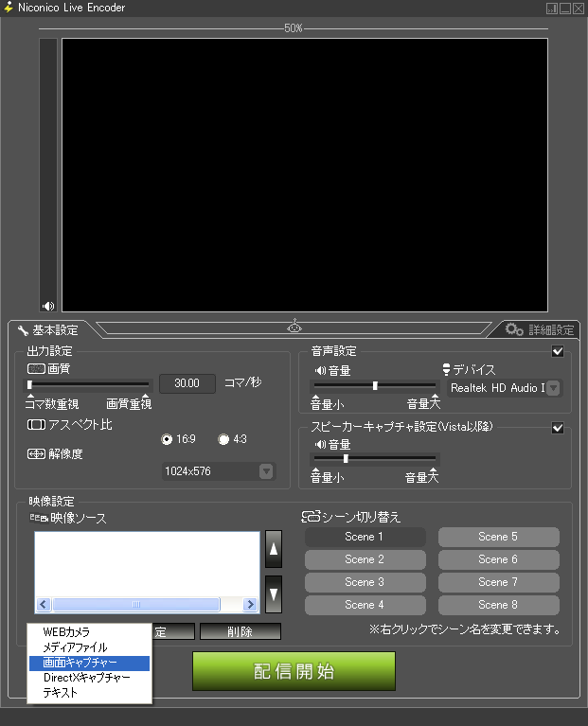Viewport: 588px width, 726px height.
Task: Move selected video source down
Action: (274, 594)
